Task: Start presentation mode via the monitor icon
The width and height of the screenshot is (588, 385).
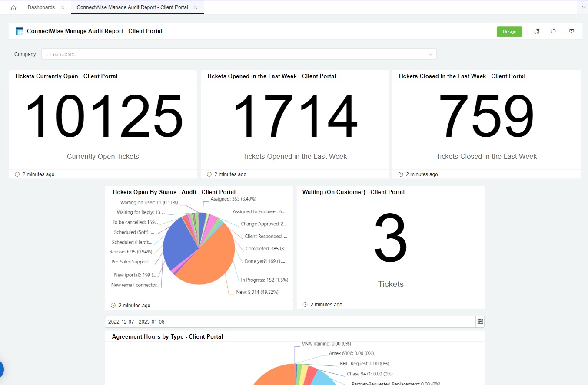Action: (571, 31)
